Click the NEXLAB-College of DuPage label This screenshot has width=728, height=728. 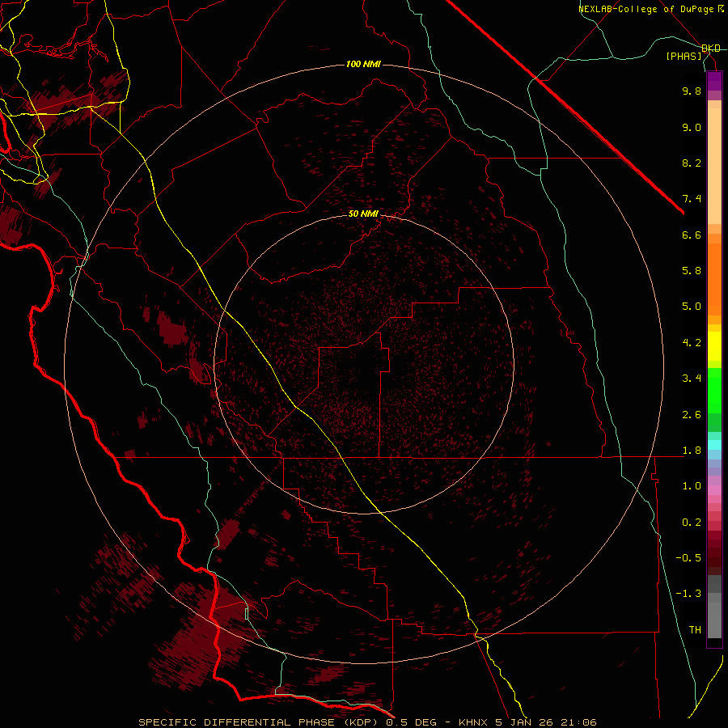tap(647, 9)
